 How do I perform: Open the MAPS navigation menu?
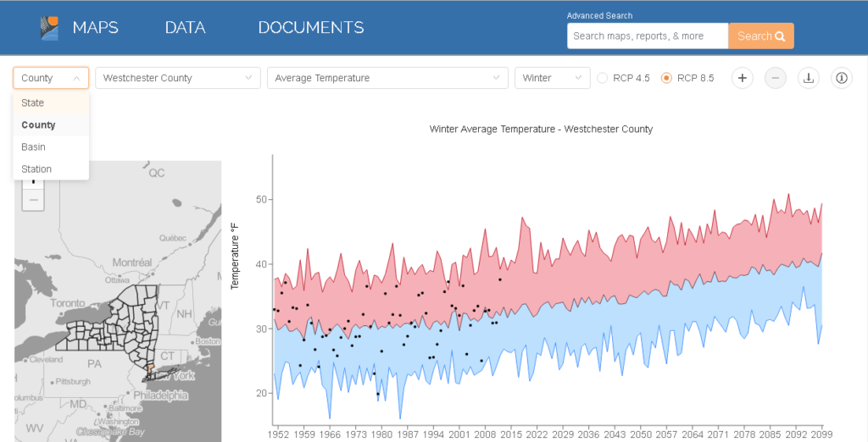[x=95, y=28]
